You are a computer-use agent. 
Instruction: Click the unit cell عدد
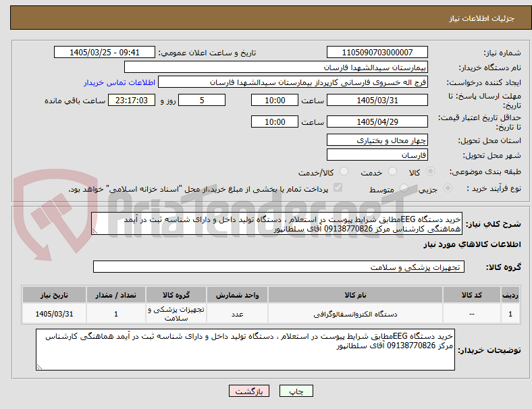(237, 314)
